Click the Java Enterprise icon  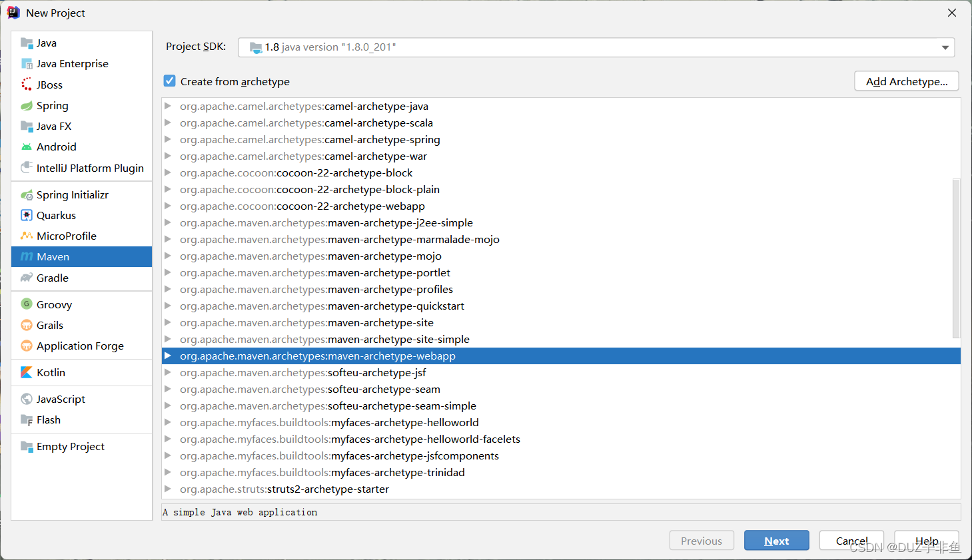(27, 64)
